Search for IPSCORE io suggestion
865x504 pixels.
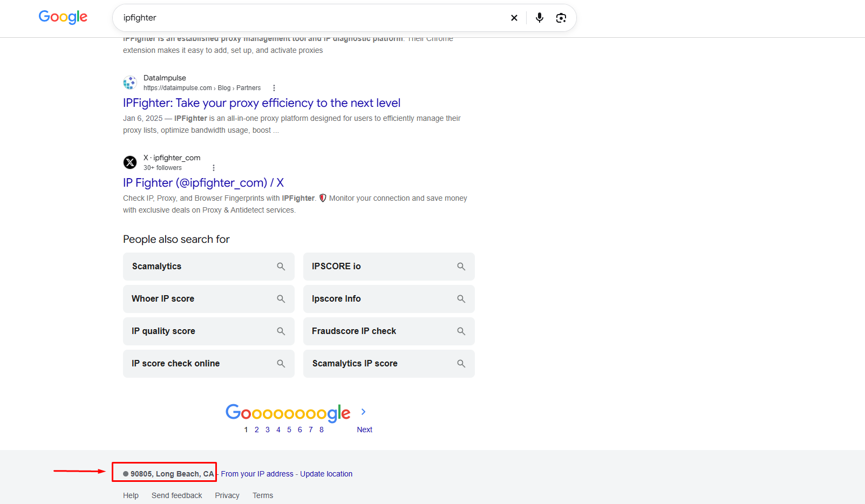click(389, 267)
